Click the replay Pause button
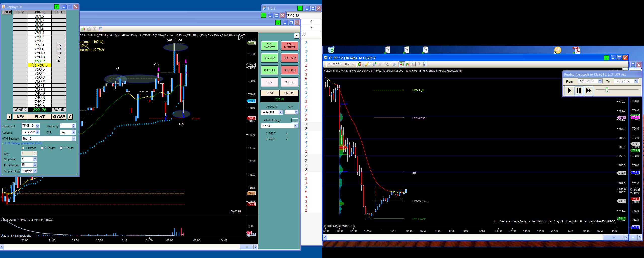 (579, 91)
